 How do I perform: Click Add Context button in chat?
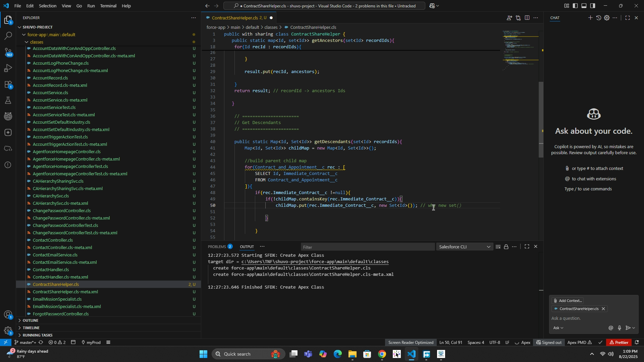click(568, 301)
